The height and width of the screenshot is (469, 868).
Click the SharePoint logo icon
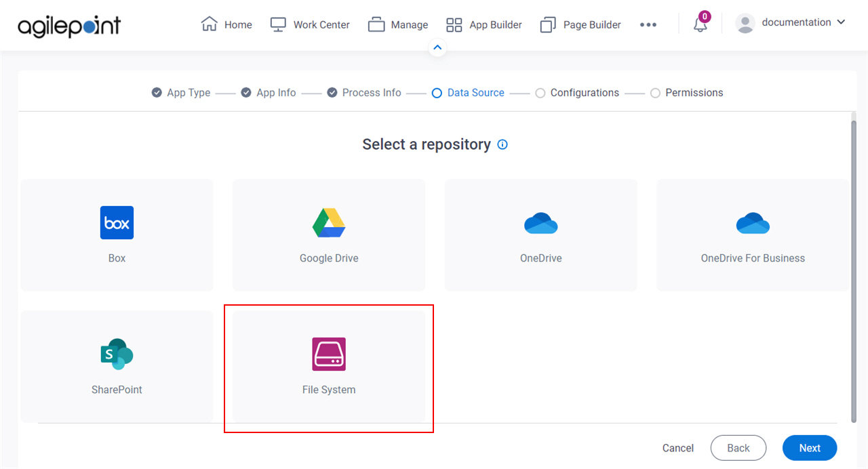coord(117,354)
